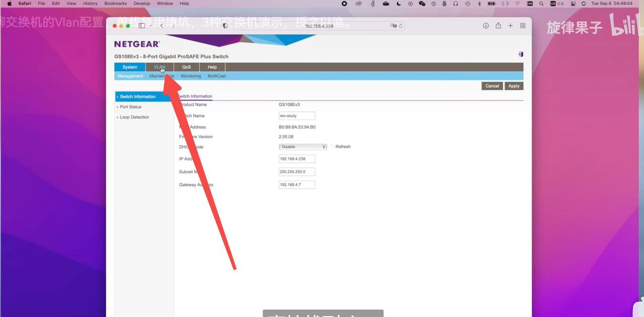Image resolution: width=644 pixels, height=317 pixels.
Task: Click the Safari address bar
Action: click(319, 26)
